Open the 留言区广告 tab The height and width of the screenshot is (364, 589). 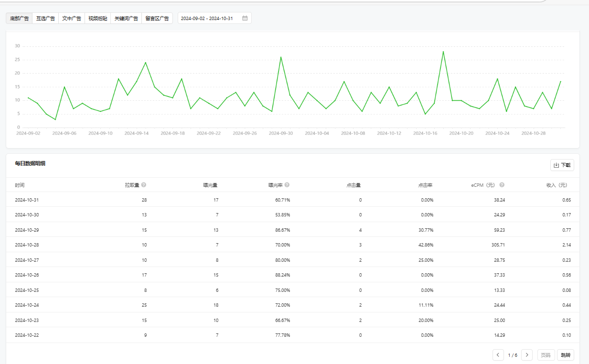[157, 19]
